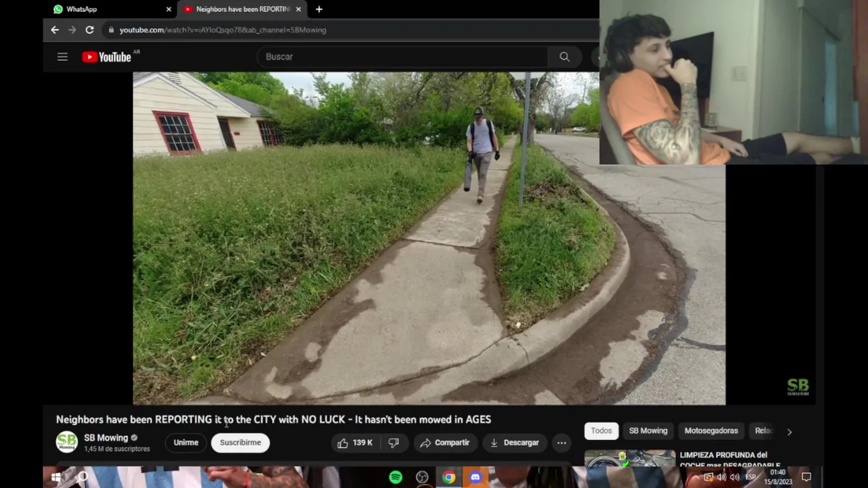Like the video with thumbs up
Viewport: 868px width, 488px height.
tap(355, 443)
